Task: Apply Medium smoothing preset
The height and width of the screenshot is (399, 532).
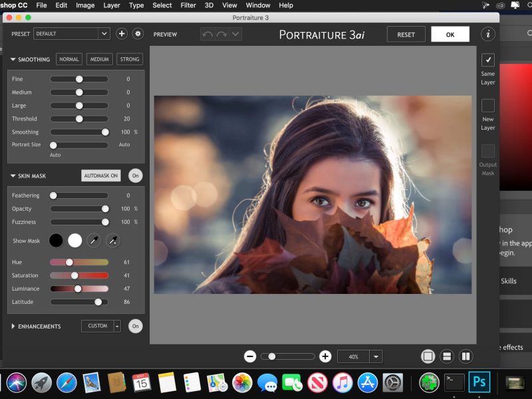Action: click(x=99, y=59)
